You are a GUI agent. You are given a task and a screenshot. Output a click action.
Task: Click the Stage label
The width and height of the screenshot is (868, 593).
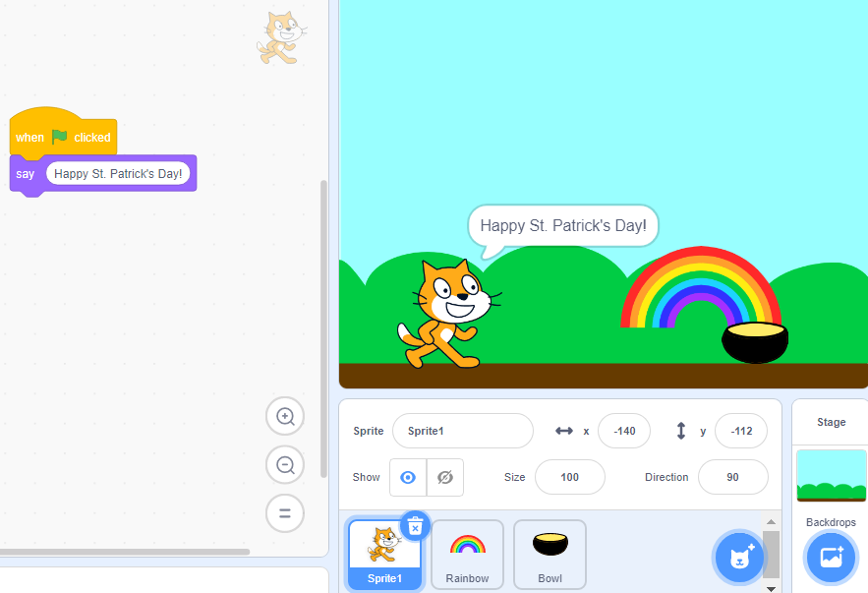click(x=831, y=422)
